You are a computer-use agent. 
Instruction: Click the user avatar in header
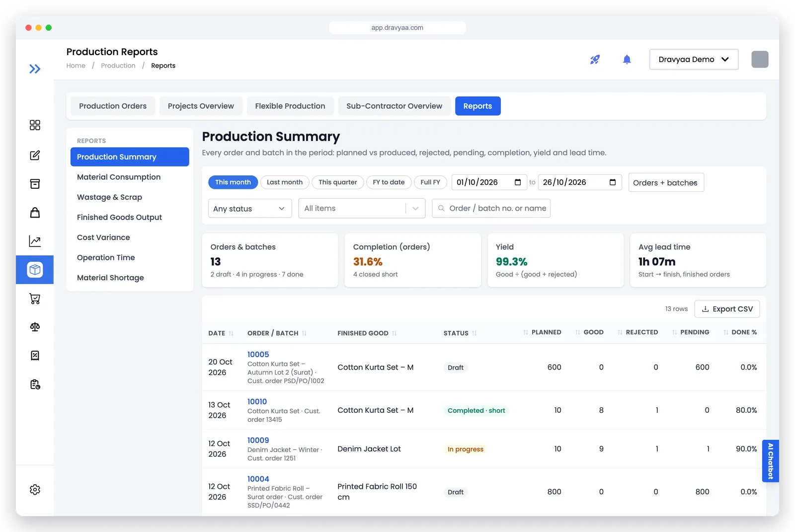(x=760, y=60)
